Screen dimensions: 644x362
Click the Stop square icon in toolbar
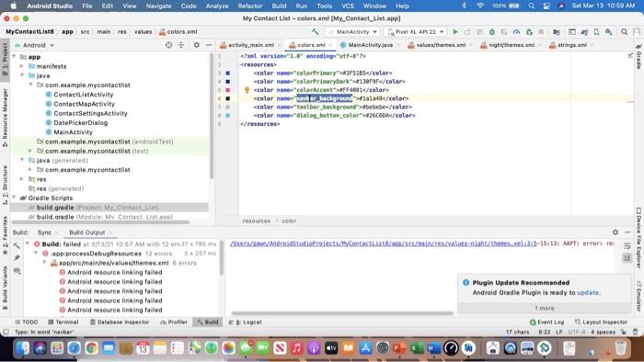tap(541, 31)
